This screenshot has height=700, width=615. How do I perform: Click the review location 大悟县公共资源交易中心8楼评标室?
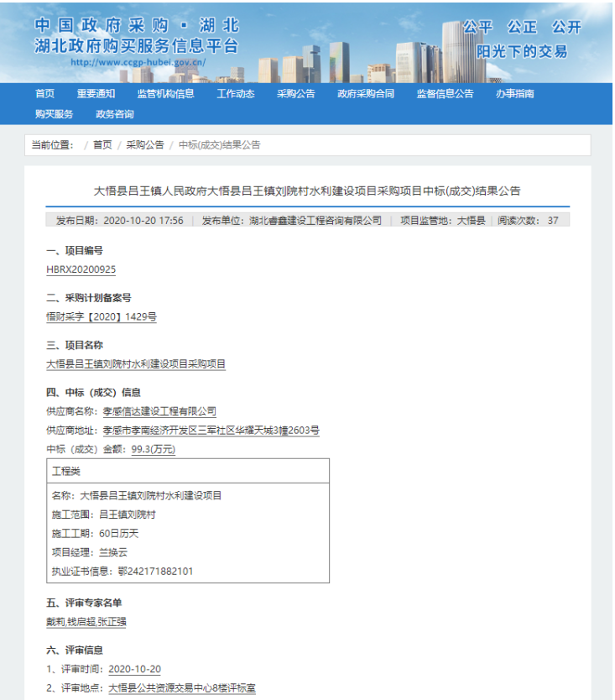pyautogui.click(x=182, y=688)
